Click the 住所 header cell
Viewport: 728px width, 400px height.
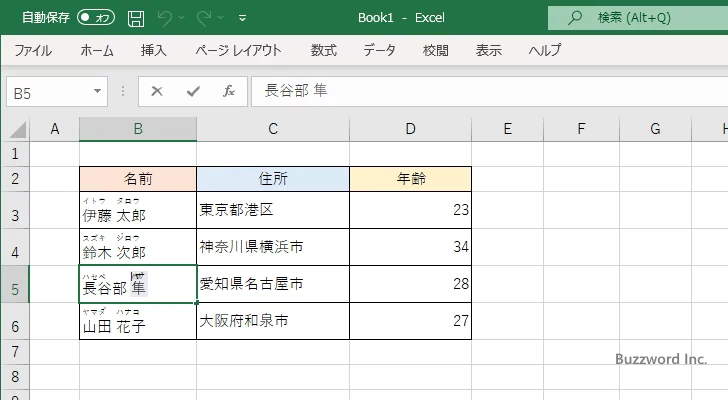click(273, 179)
